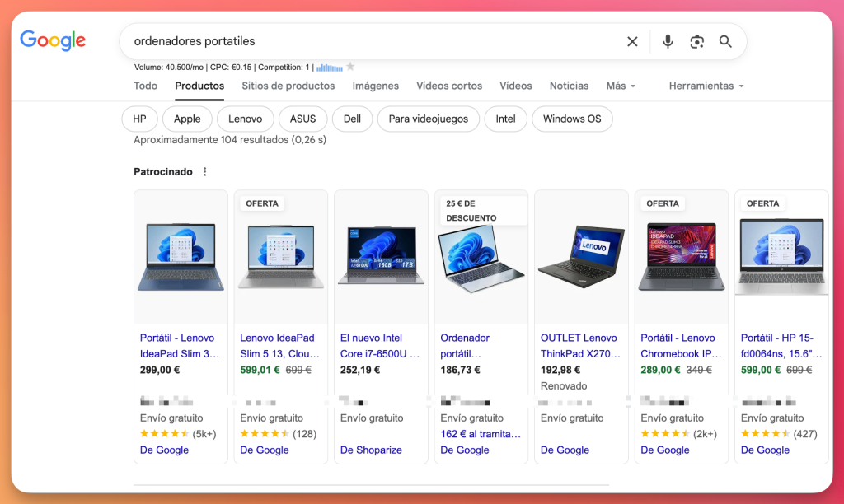
Task: Open keyword trend bar chart icon
Action: coord(330,68)
